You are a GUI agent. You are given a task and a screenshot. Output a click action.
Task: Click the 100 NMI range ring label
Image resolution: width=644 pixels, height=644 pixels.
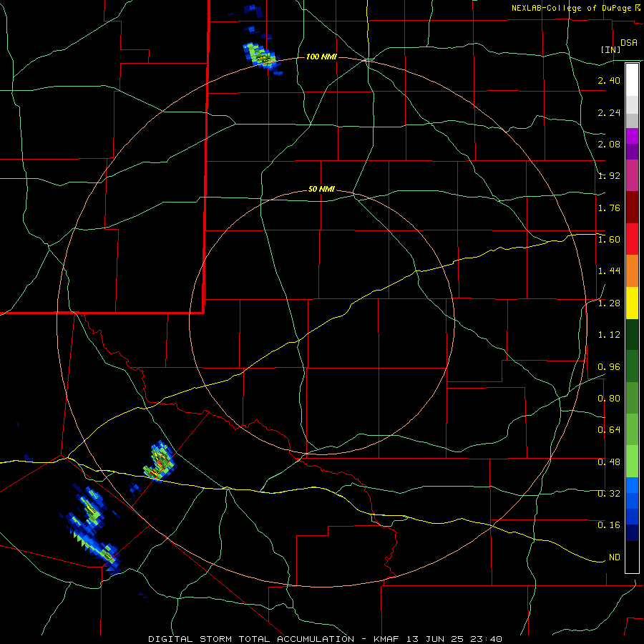321,57
